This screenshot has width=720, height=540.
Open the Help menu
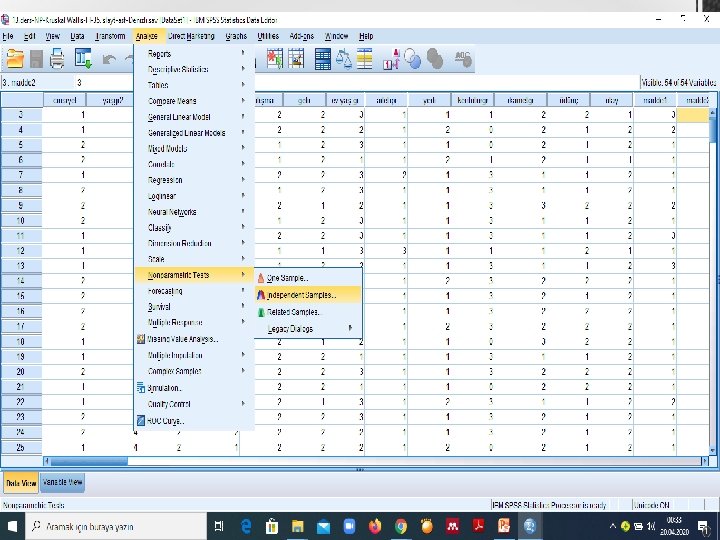366,36
